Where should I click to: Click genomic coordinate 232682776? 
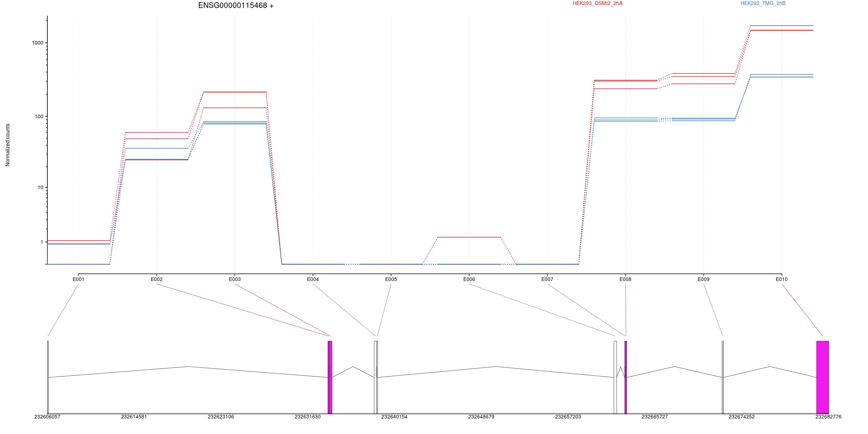tap(829, 417)
